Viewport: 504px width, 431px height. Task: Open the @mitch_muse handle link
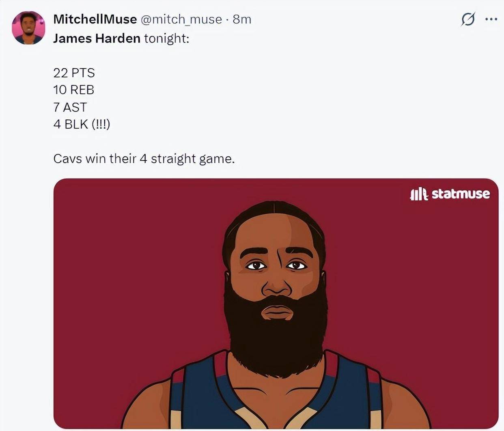[181, 19]
